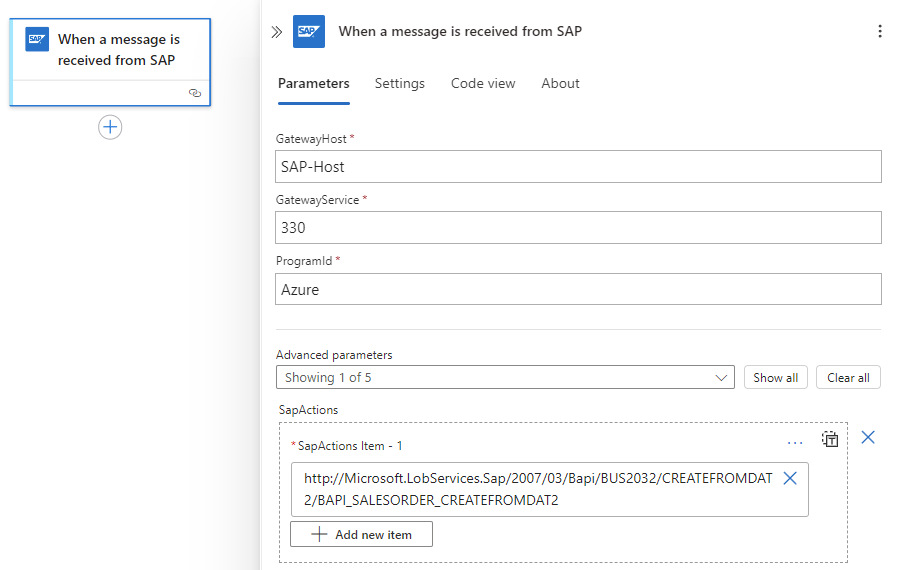The height and width of the screenshot is (570, 900).
Task: Switch to the Settings tab
Action: pyautogui.click(x=400, y=83)
